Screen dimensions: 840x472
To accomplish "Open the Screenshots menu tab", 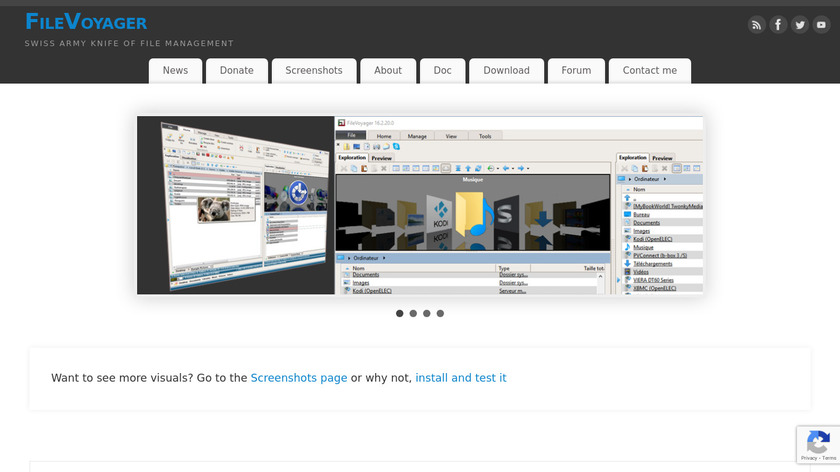I will pyautogui.click(x=314, y=71).
